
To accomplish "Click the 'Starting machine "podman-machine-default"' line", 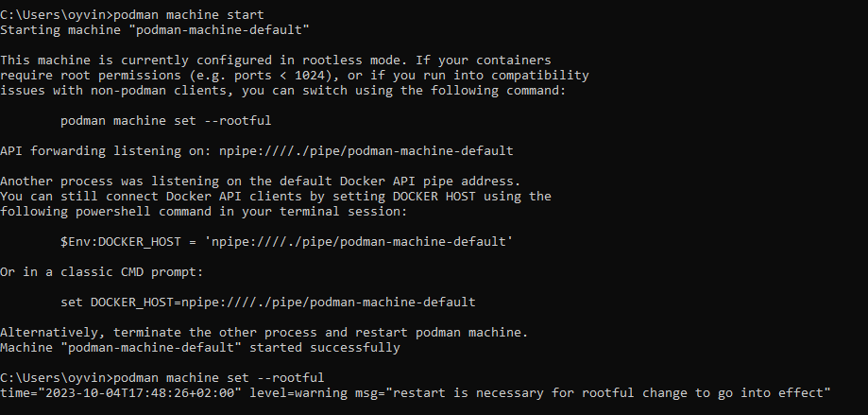I will (x=155, y=30).
